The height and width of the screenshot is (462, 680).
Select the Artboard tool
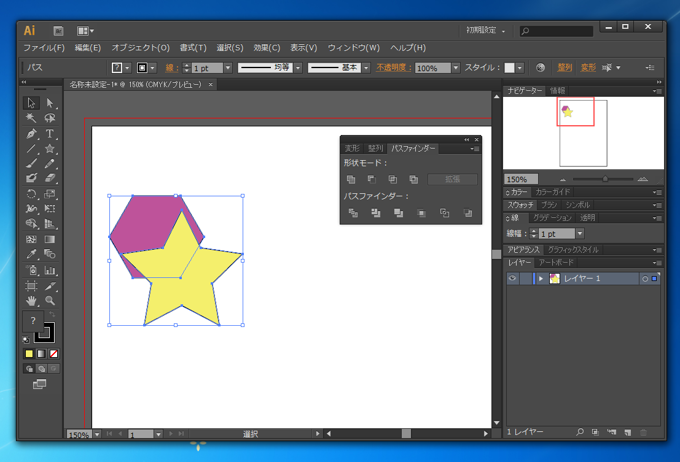click(x=31, y=285)
